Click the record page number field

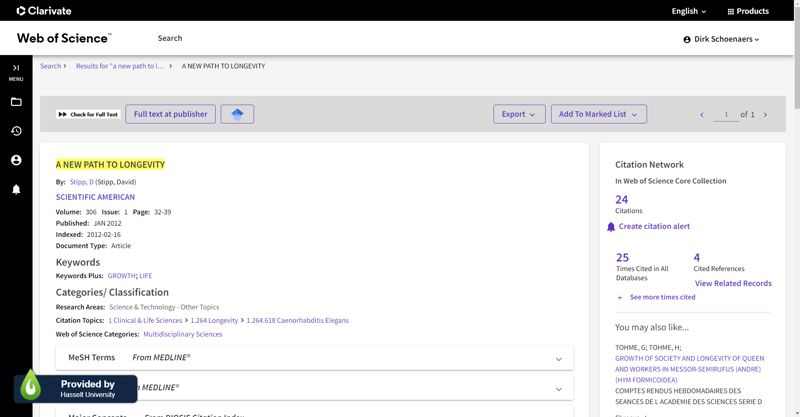click(x=726, y=115)
